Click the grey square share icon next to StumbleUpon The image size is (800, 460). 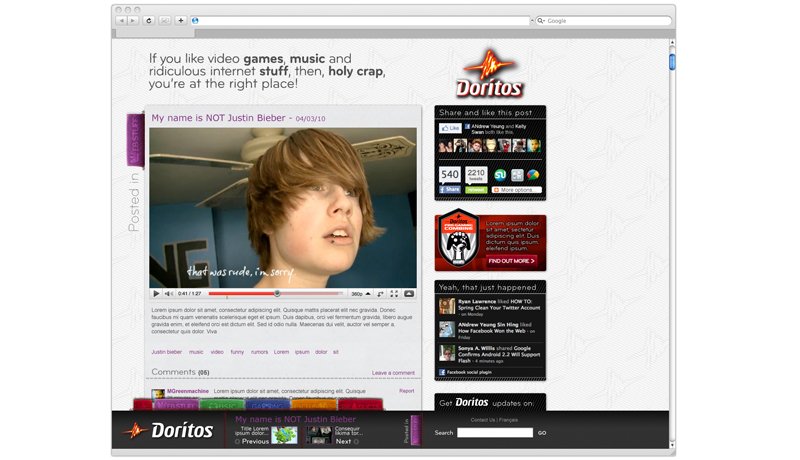517,175
